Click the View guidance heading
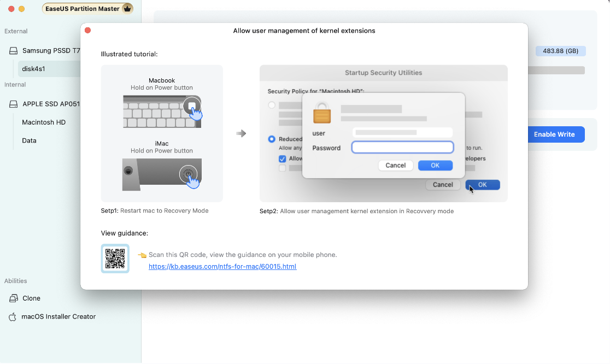 (x=125, y=233)
